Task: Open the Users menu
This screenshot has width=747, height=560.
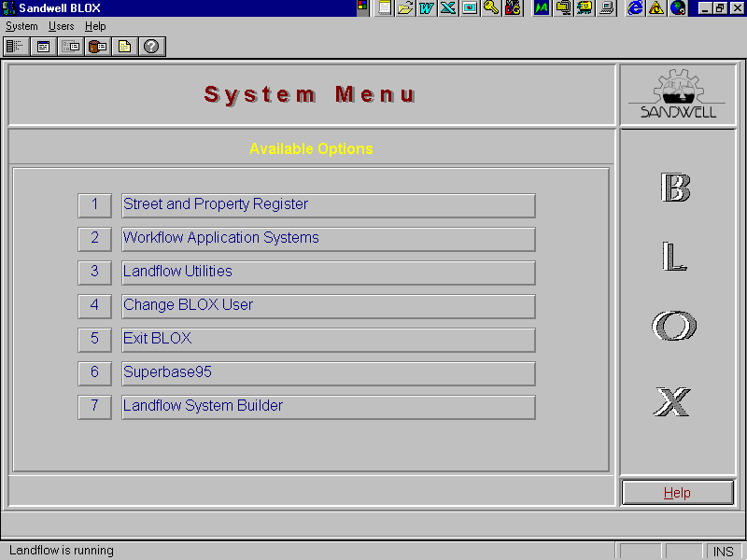Action: (x=62, y=26)
